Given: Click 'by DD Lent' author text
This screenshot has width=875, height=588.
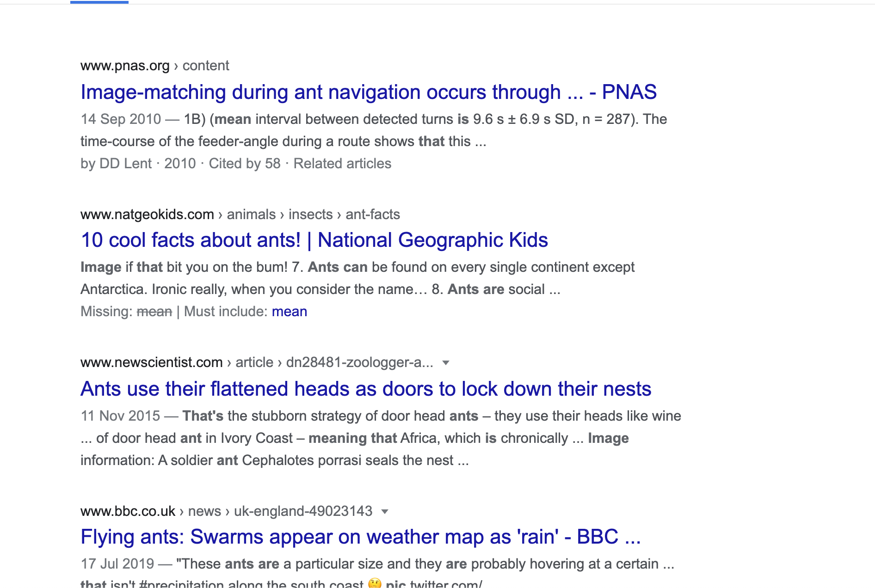Looking at the screenshot, I should [x=116, y=163].
